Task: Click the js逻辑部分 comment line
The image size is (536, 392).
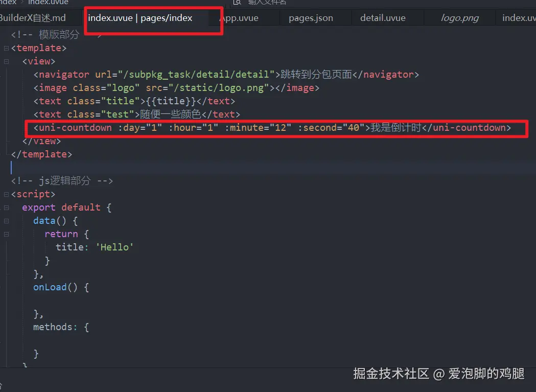Action: pos(62,181)
